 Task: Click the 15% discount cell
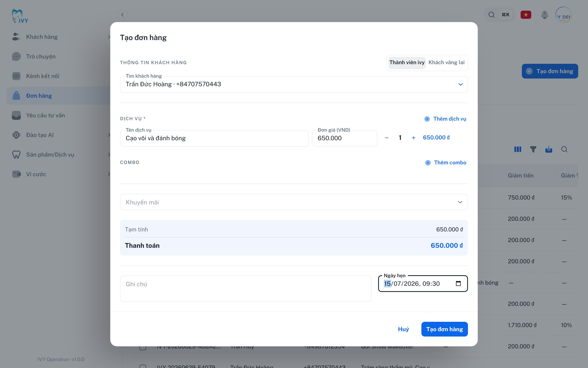pyautogui.click(x=566, y=197)
